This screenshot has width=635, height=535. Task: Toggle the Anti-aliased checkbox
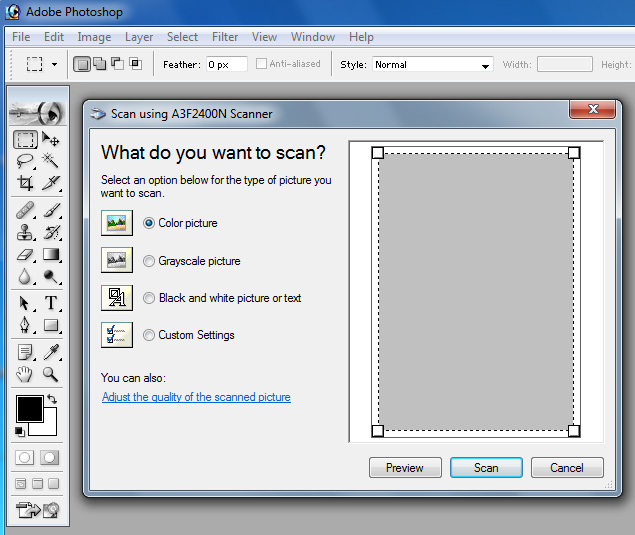(x=261, y=64)
